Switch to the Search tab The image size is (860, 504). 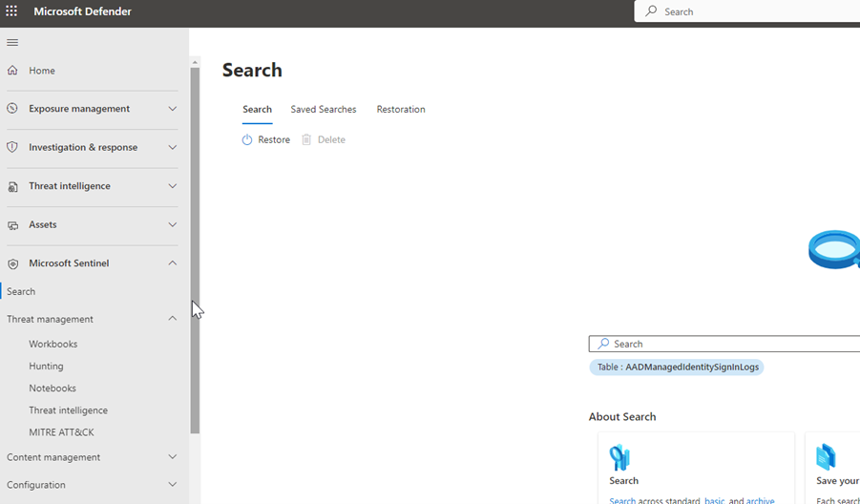click(257, 109)
